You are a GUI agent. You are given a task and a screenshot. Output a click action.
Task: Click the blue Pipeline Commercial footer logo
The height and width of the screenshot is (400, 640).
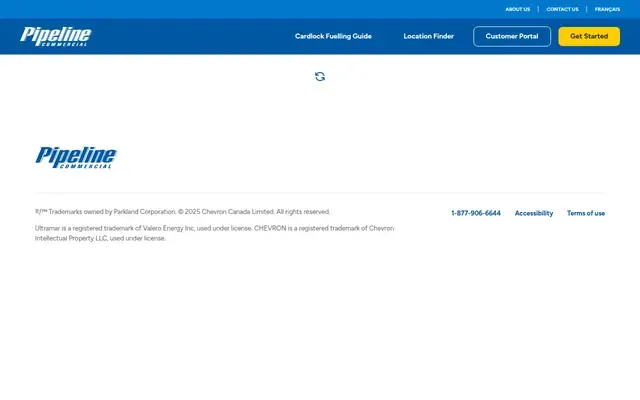[x=76, y=158]
